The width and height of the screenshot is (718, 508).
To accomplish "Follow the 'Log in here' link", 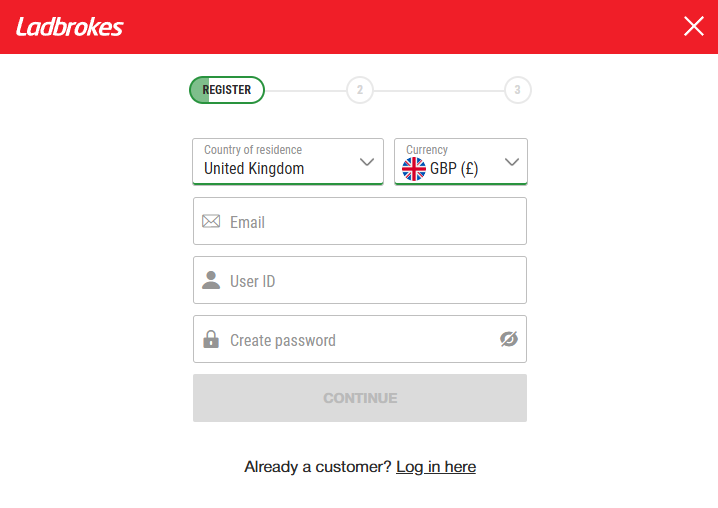I will [436, 467].
